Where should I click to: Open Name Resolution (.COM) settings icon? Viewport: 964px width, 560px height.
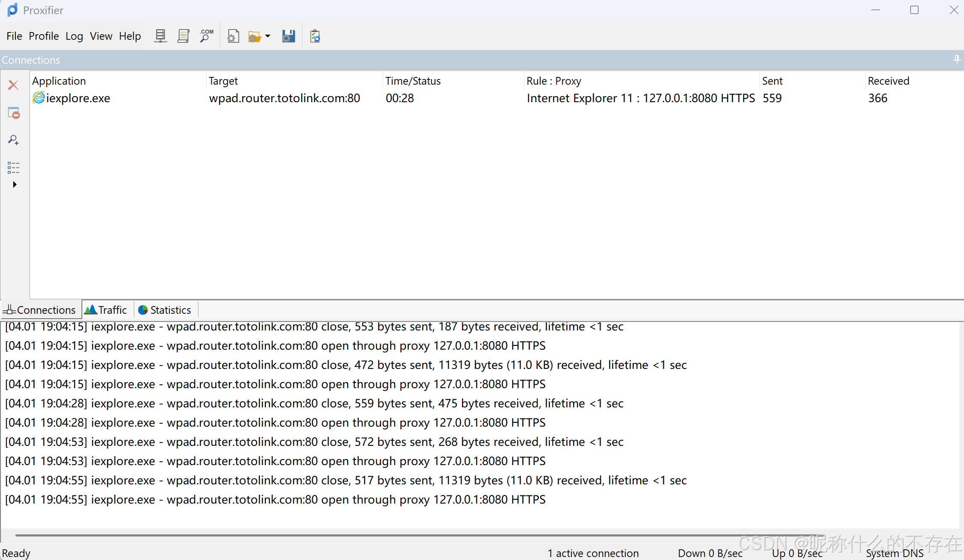click(207, 36)
